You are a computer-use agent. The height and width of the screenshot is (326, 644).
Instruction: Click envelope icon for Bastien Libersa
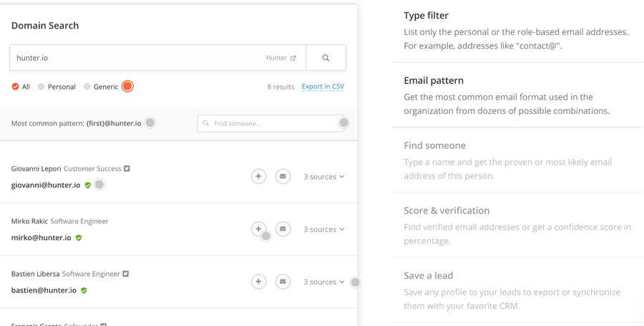[283, 282]
